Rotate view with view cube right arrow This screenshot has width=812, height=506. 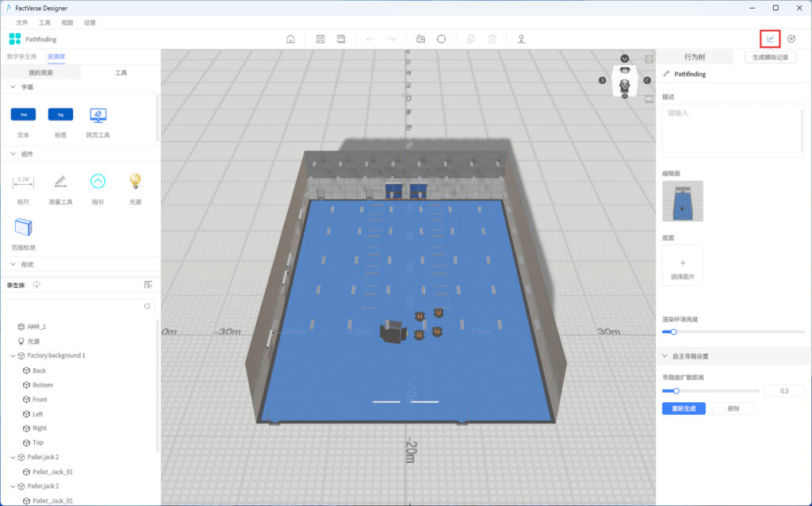click(647, 80)
